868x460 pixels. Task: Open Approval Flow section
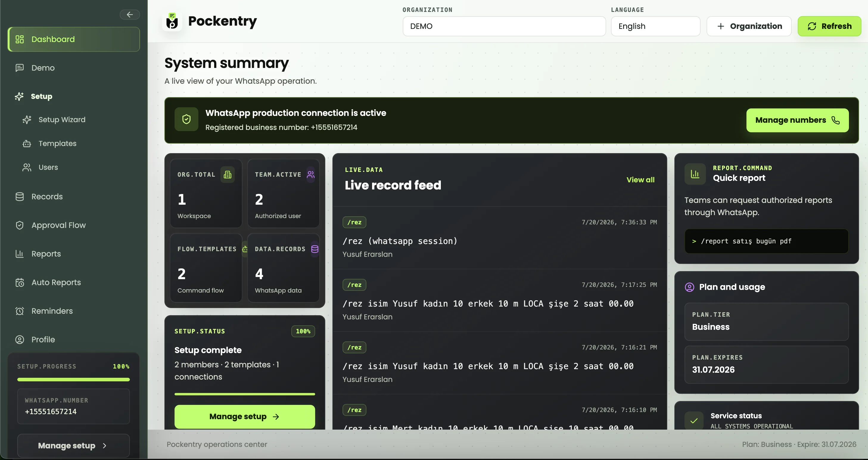click(x=59, y=226)
